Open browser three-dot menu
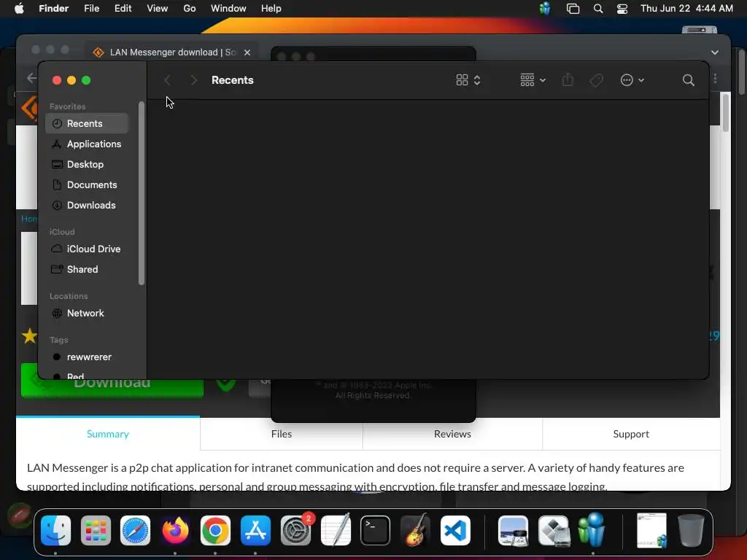 click(716, 79)
